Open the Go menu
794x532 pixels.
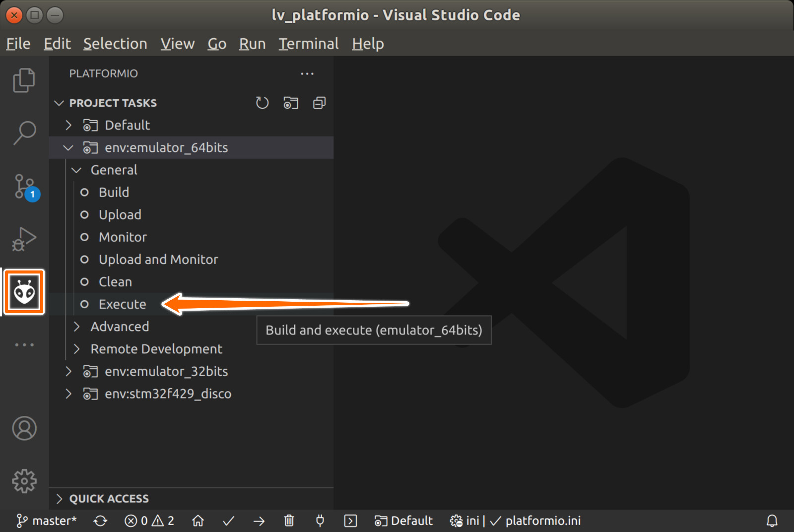click(217, 44)
